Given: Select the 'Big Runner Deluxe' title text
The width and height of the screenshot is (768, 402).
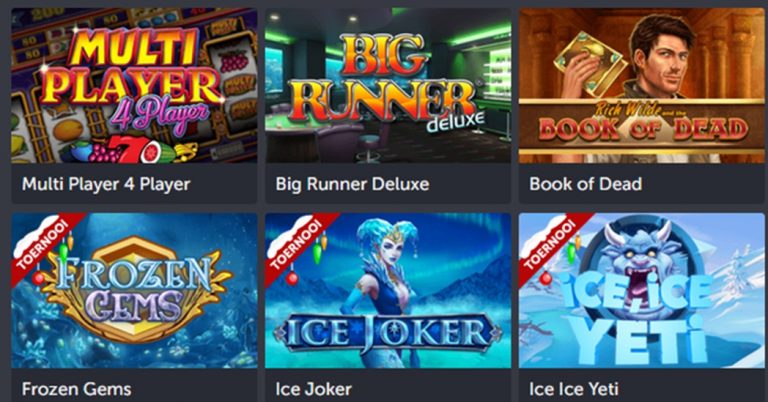Looking at the screenshot, I should 352,184.
